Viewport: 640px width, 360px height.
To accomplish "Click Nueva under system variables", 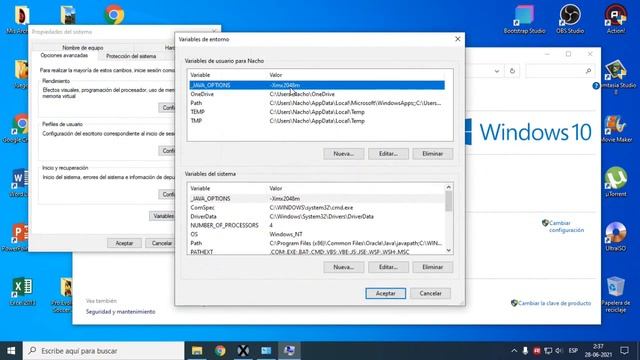I will 344,267.
